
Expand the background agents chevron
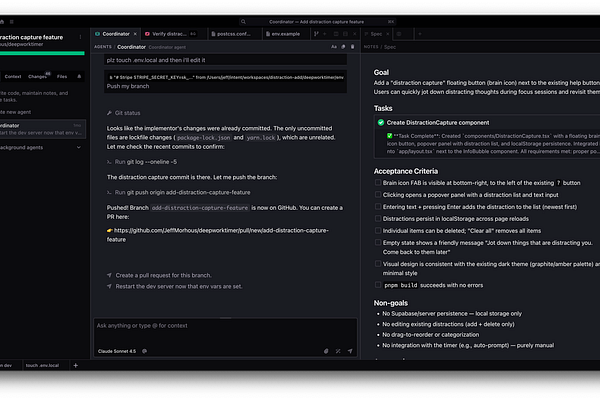(79, 147)
